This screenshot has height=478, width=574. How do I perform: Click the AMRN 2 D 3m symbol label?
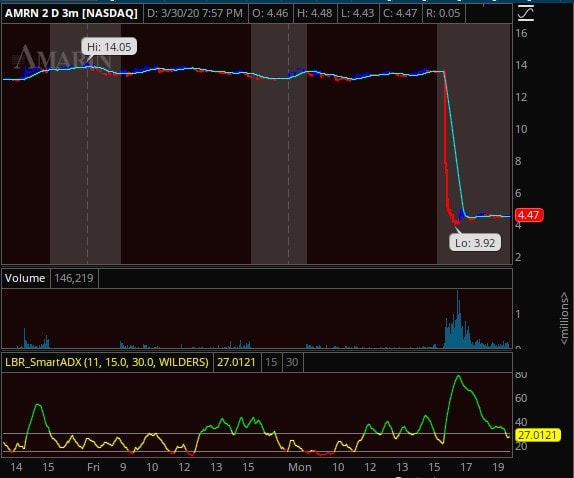(71, 14)
